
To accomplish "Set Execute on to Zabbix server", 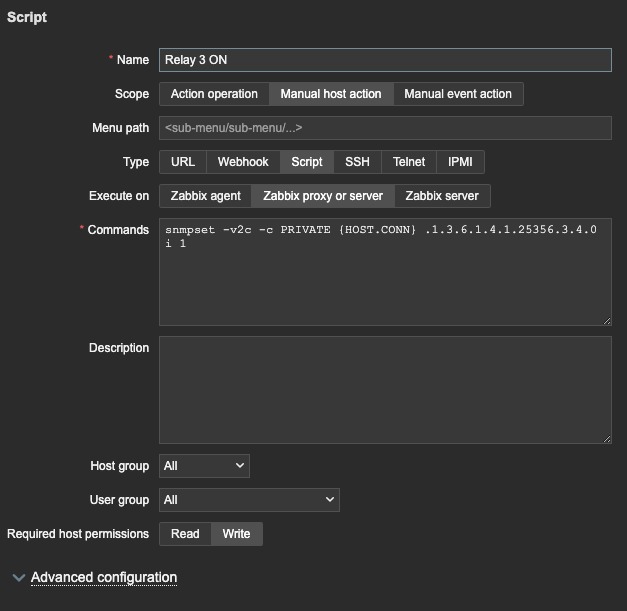I will (x=442, y=196).
